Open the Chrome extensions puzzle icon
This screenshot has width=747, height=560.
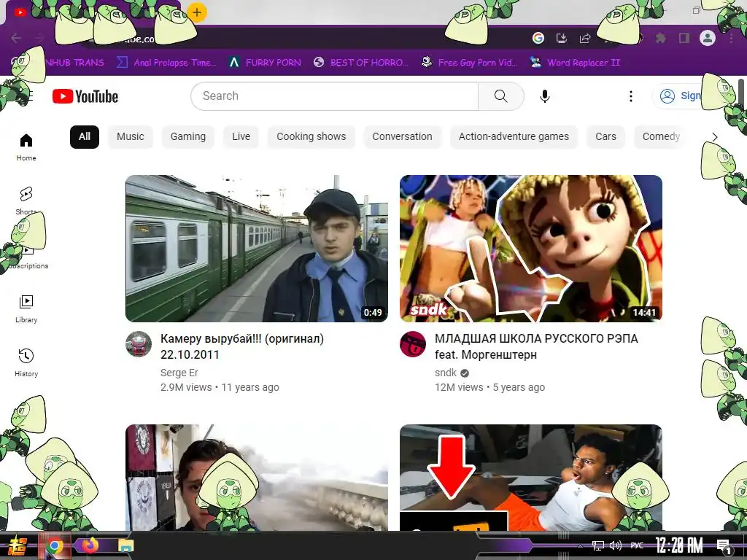660,38
